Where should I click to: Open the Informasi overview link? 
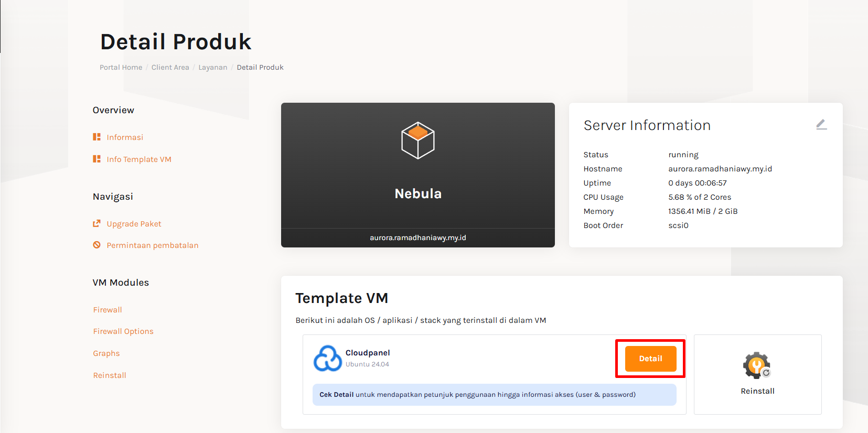tap(125, 137)
